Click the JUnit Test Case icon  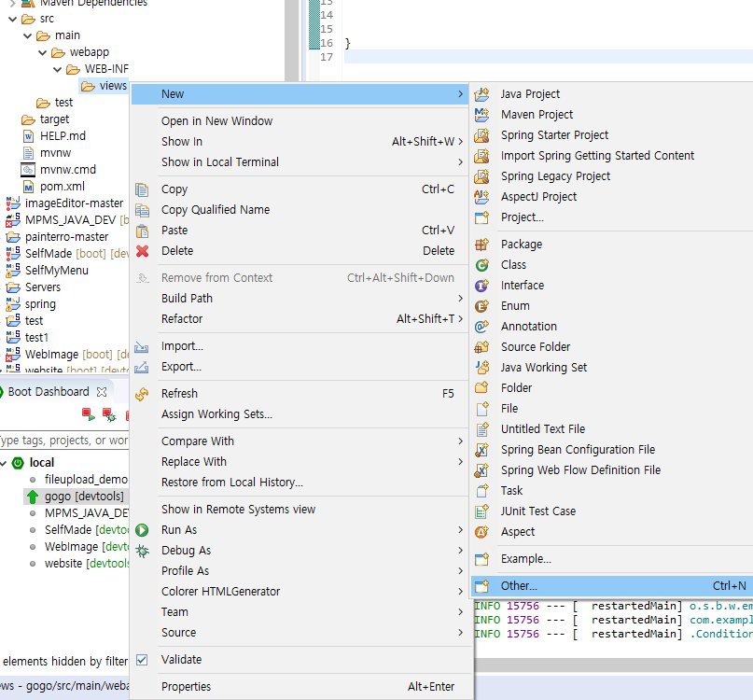point(481,511)
